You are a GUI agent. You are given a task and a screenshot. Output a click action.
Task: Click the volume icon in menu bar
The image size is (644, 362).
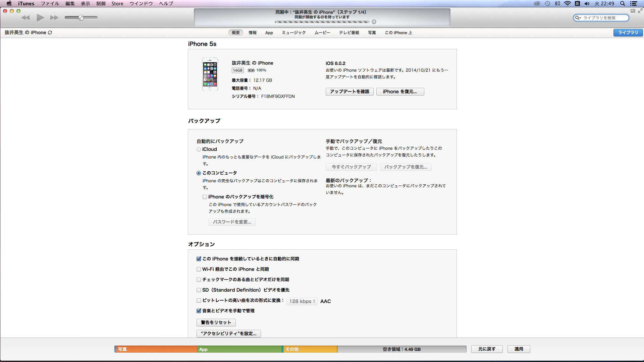[587, 4]
